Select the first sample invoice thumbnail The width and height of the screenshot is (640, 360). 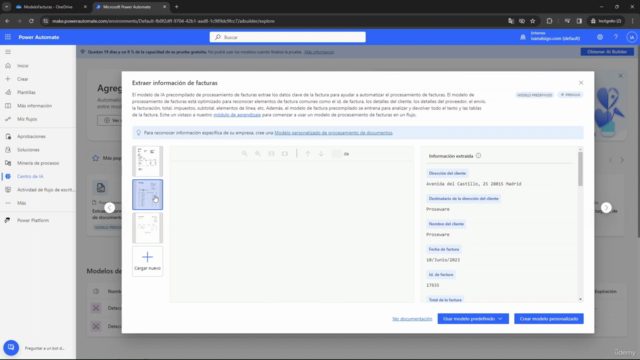click(147, 161)
